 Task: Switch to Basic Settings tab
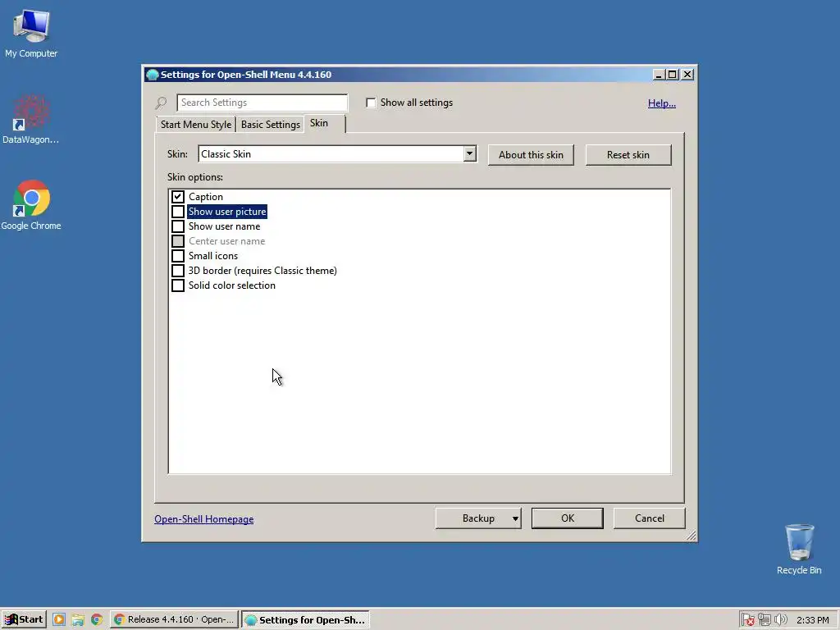point(271,125)
